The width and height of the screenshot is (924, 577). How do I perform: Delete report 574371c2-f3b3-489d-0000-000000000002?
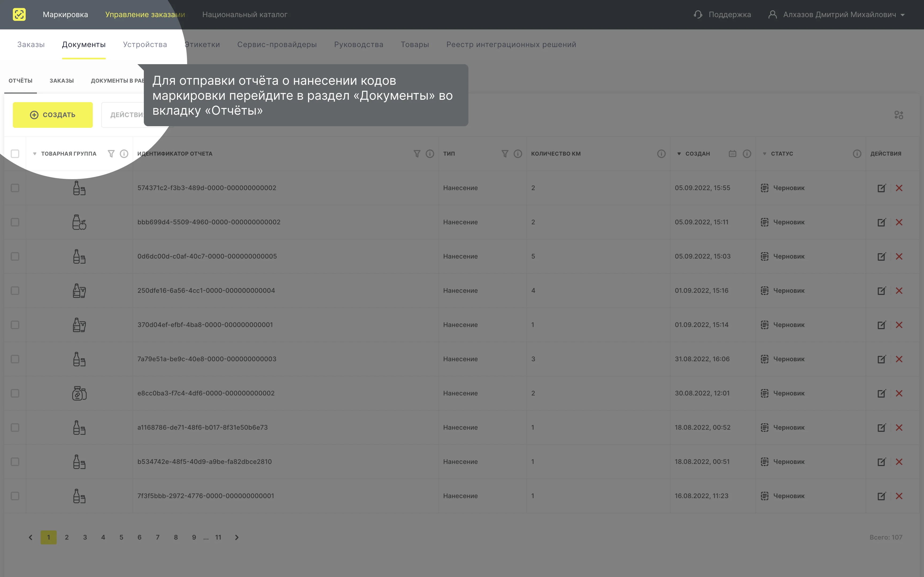coord(899,188)
